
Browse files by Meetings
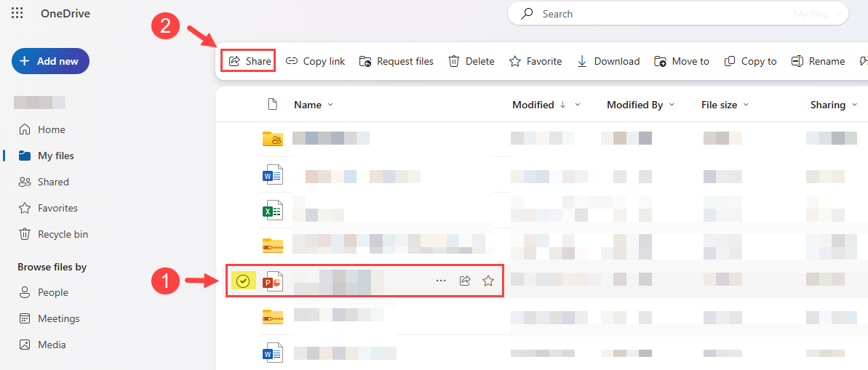[49, 318]
